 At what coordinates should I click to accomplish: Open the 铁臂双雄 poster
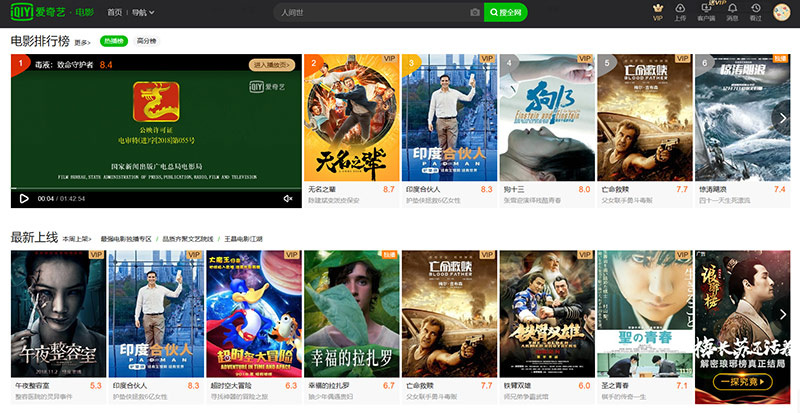[547, 314]
